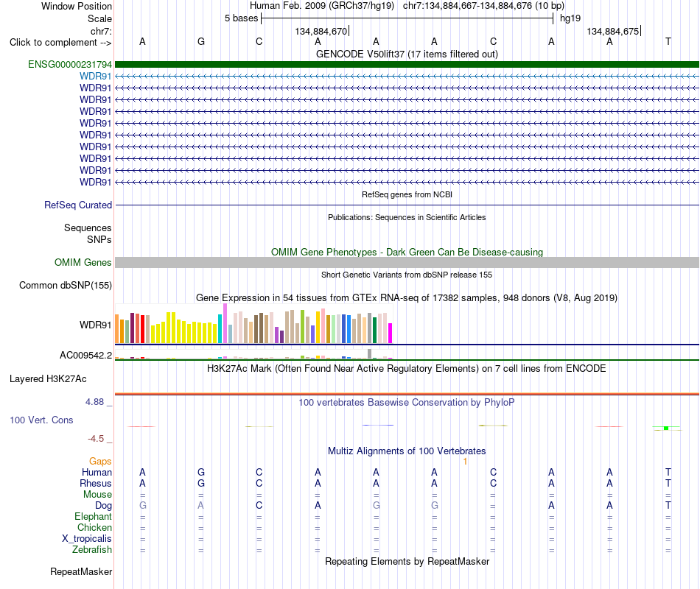Click the gray OMIM Genes bar
The height and width of the screenshot is (589, 700).
coord(407,262)
